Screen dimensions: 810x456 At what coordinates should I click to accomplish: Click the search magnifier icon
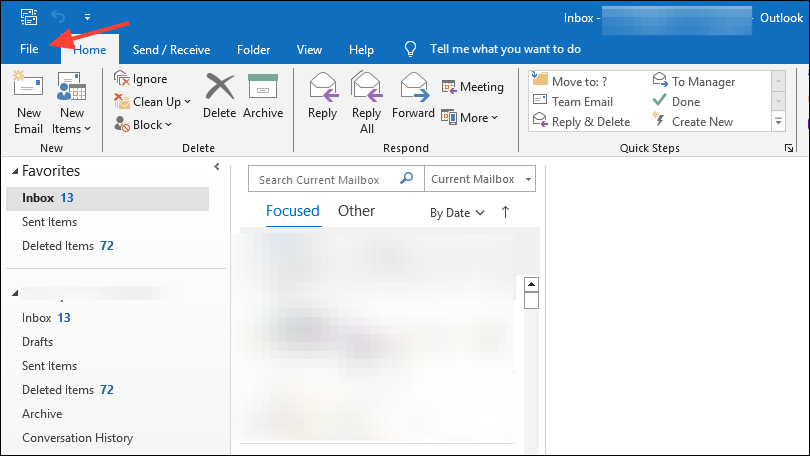[407, 178]
